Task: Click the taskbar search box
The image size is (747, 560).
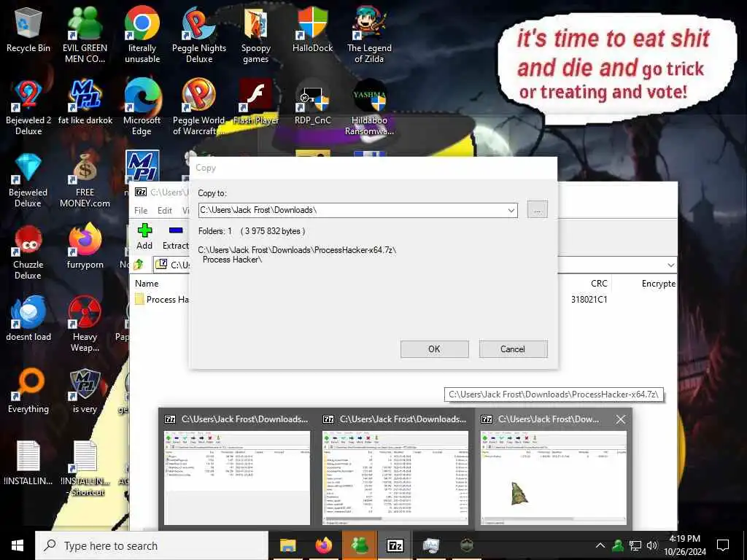Action: click(x=152, y=545)
